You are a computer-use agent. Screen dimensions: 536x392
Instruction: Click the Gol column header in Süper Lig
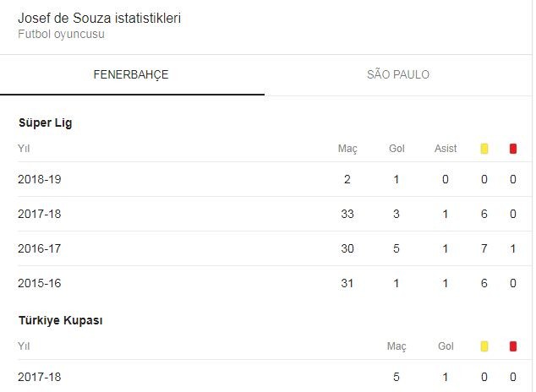397,149
